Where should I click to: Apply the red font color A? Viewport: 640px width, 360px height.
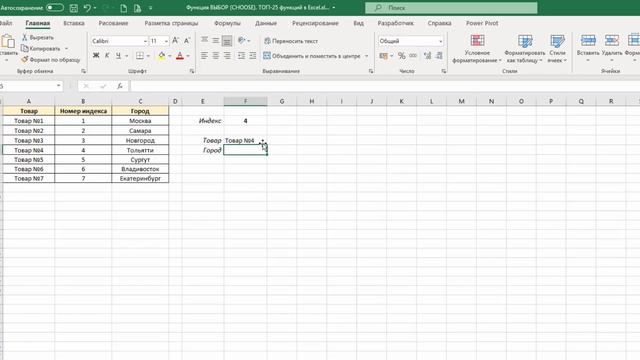tap(180, 56)
